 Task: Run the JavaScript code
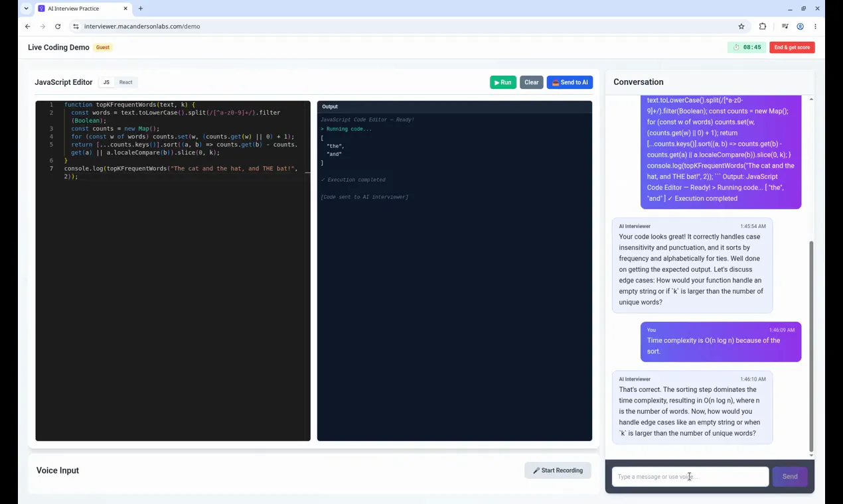(503, 82)
